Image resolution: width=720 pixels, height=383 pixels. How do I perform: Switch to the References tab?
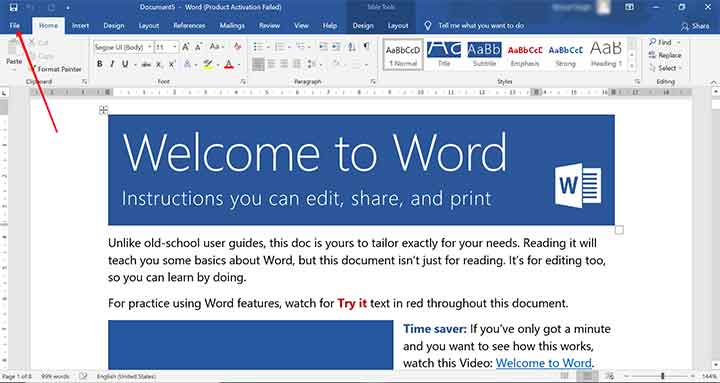coord(189,26)
